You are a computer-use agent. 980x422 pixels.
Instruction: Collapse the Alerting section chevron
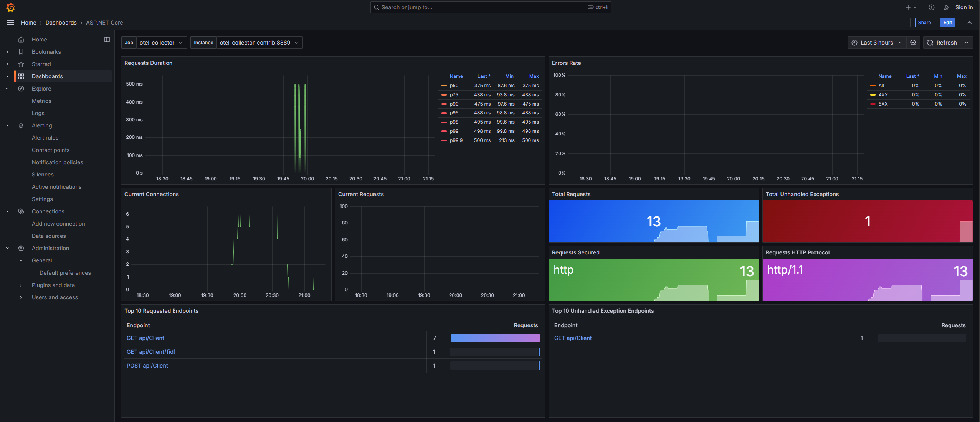tap(7, 125)
